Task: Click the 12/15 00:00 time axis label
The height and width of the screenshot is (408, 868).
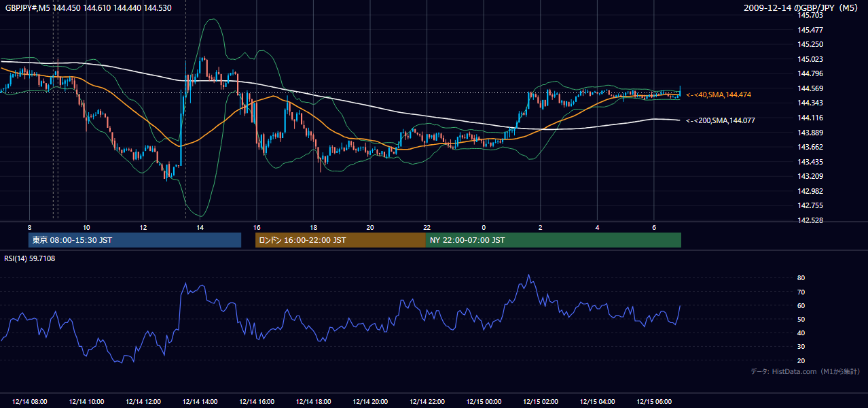Action: tap(484, 401)
